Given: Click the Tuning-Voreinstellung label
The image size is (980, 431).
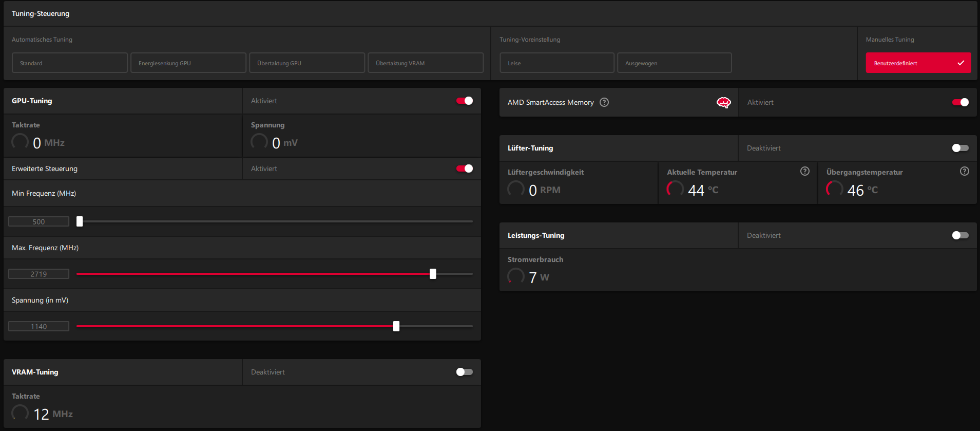Looking at the screenshot, I should (530, 40).
